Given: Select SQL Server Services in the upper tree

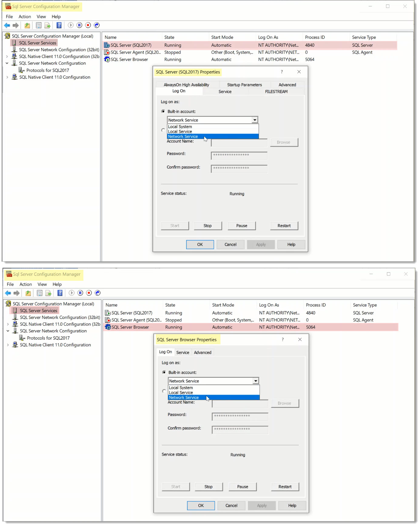Looking at the screenshot, I should point(38,43).
